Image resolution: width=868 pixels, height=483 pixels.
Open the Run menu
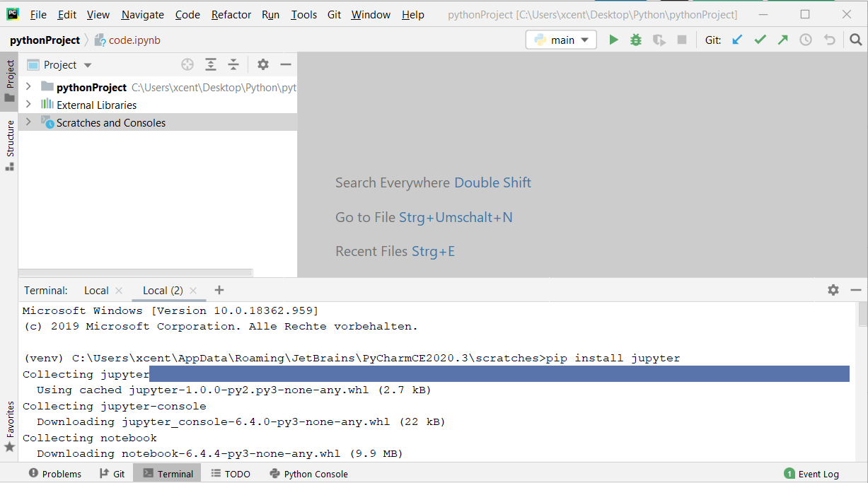(x=270, y=15)
